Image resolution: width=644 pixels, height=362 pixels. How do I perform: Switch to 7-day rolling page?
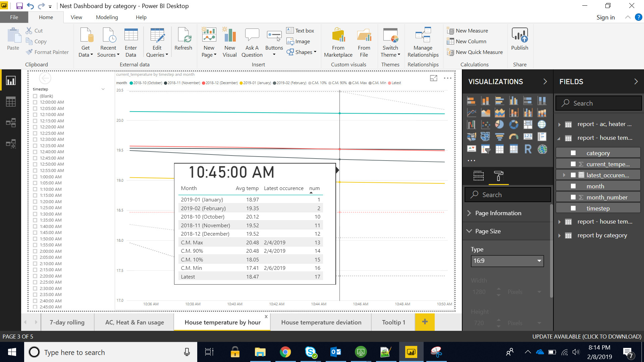click(x=67, y=322)
